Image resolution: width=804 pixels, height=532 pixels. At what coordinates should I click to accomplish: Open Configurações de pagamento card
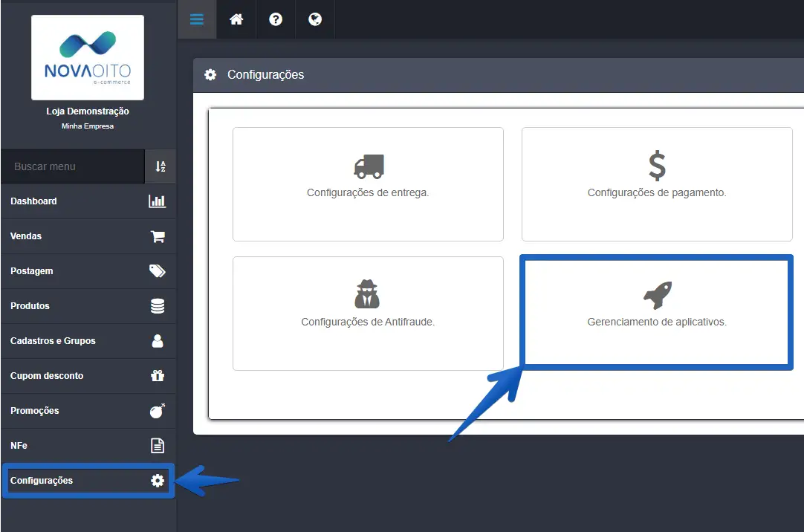[657, 184]
